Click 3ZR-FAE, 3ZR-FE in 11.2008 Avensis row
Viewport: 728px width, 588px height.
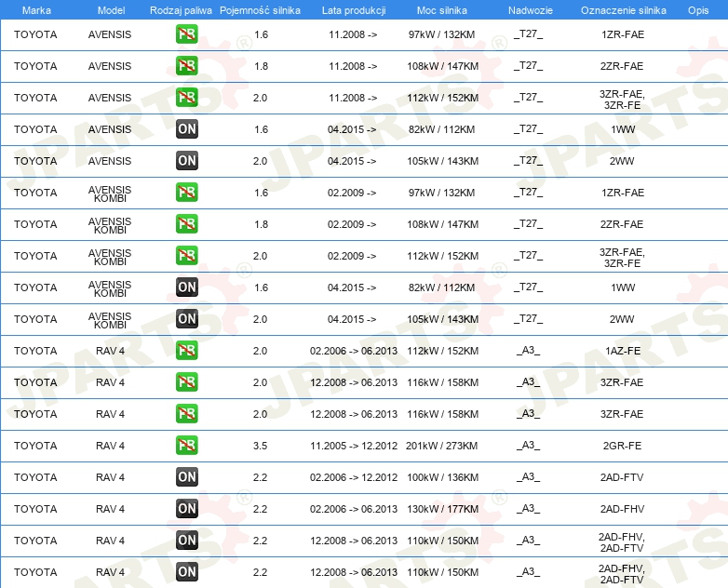pos(622,100)
